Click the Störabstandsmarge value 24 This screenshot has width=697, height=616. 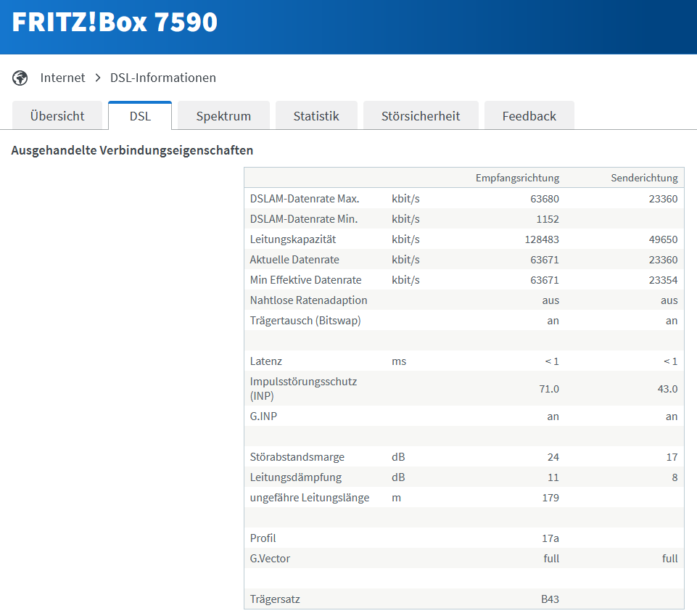click(x=553, y=457)
